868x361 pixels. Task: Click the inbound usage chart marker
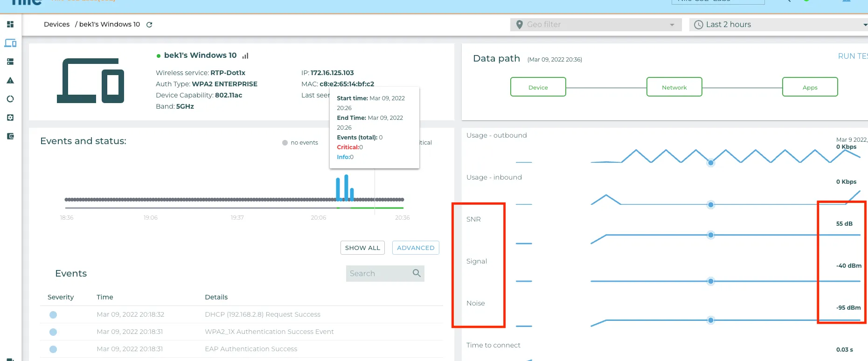(x=711, y=205)
